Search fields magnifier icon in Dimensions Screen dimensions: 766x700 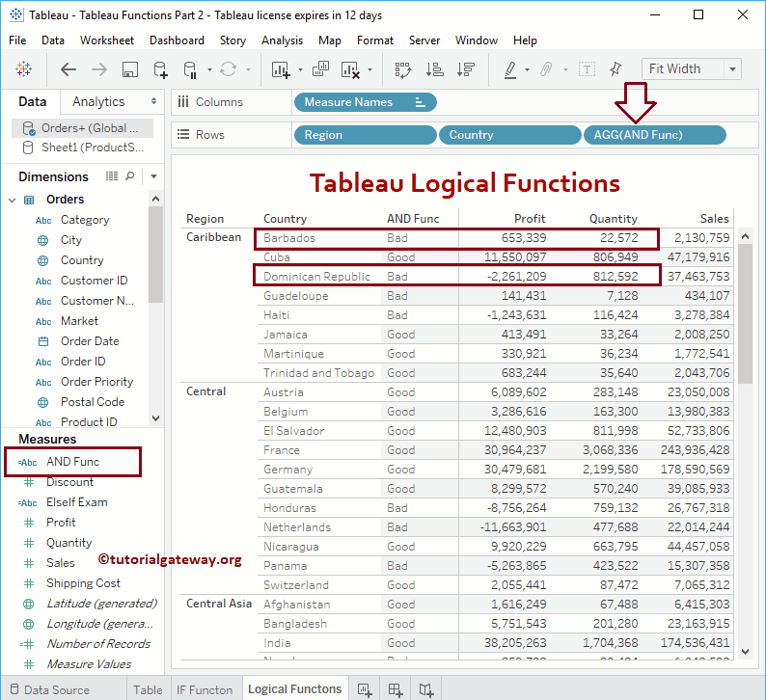[129, 176]
